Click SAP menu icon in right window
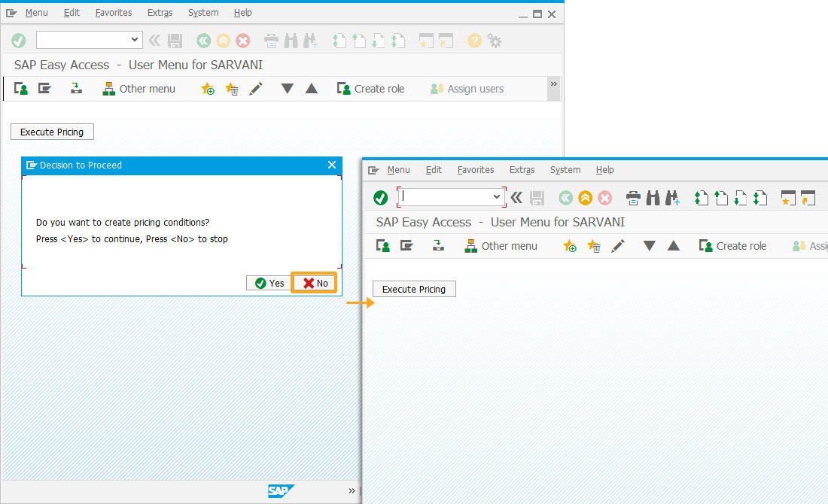828x504 pixels. [x=406, y=246]
